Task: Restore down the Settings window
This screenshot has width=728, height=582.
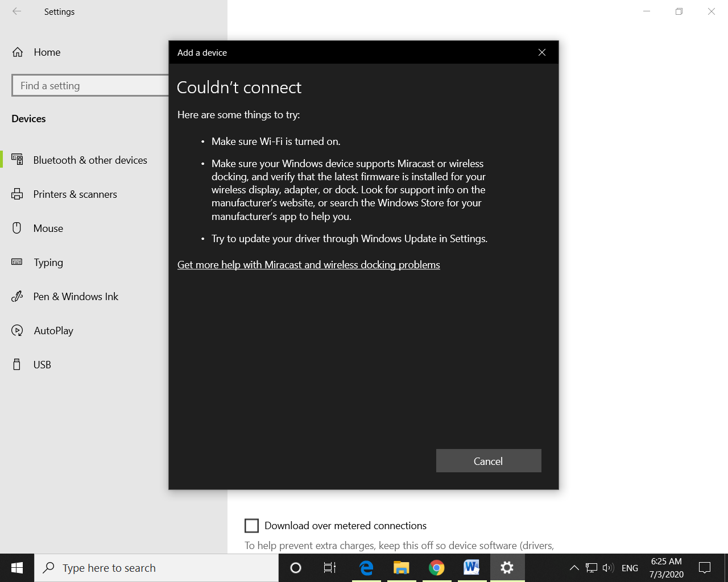Action: point(679,11)
